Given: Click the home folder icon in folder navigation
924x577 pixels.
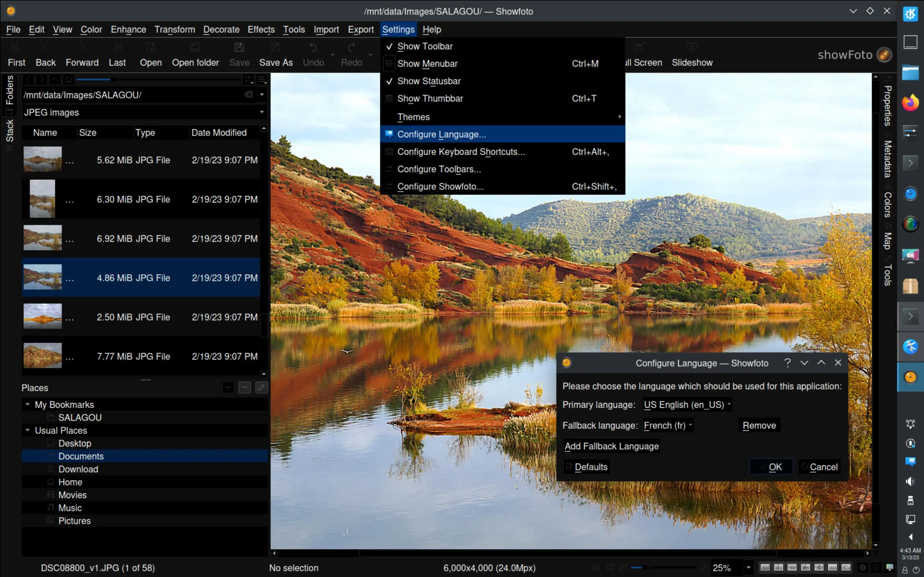Looking at the screenshot, I should tap(68, 79).
